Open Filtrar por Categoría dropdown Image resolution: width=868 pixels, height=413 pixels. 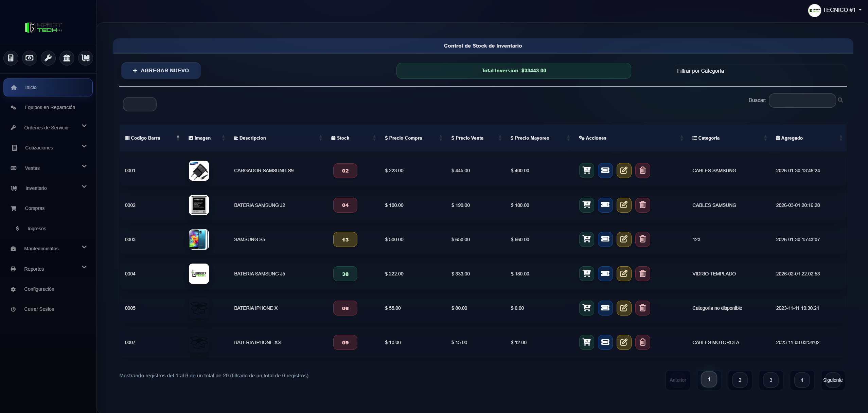(760, 71)
